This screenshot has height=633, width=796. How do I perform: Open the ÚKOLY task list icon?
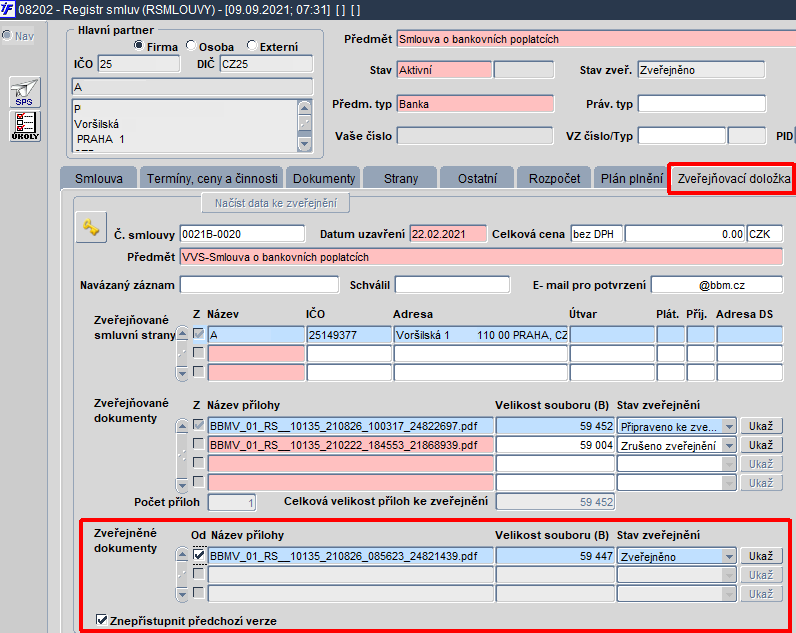[x=25, y=125]
